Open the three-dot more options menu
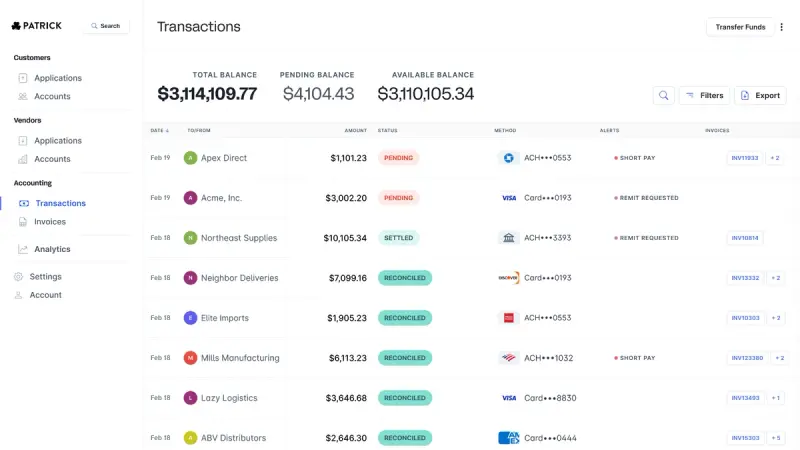Image resolution: width=800 pixels, height=450 pixels. [x=782, y=27]
